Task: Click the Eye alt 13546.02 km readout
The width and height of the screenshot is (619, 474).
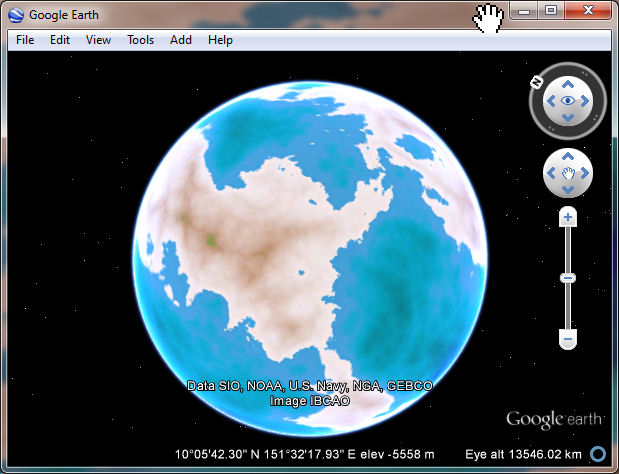Action: [x=523, y=454]
